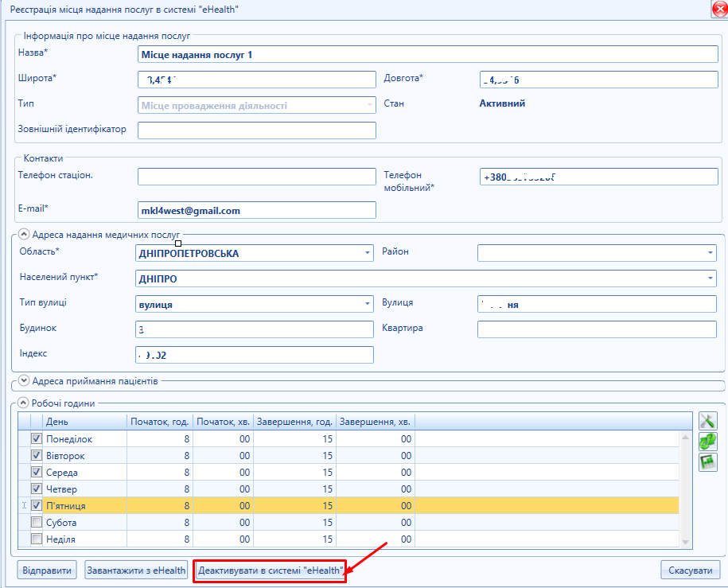728x588 pixels.
Task: Enable the Субота checkbox
Action: click(x=37, y=522)
